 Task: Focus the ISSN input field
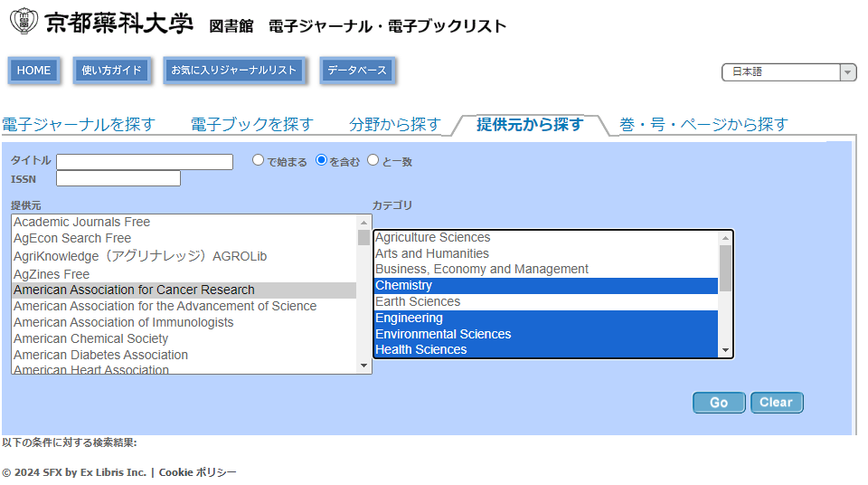click(x=118, y=178)
